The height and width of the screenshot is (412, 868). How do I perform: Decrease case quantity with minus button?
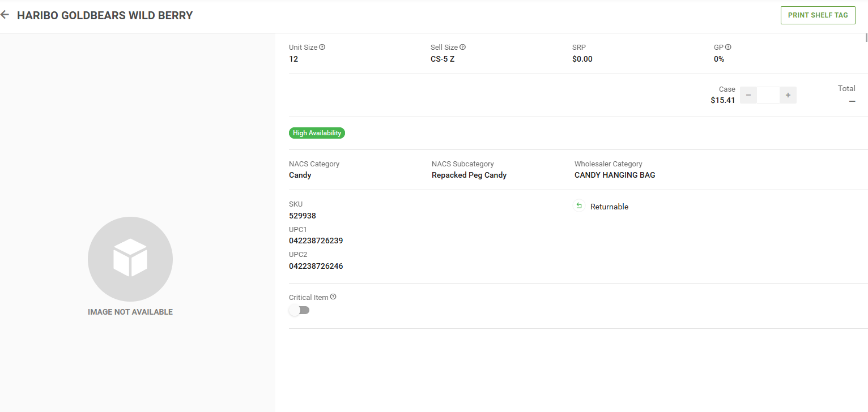tap(748, 95)
